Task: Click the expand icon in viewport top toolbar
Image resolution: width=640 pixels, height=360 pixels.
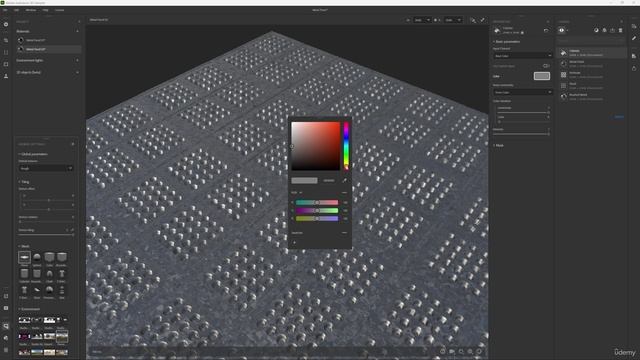Action: [482, 20]
